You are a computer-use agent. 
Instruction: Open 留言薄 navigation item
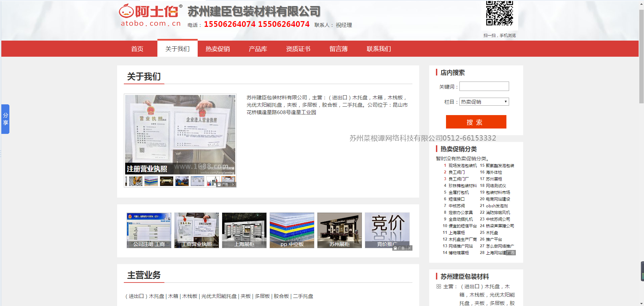[339, 49]
